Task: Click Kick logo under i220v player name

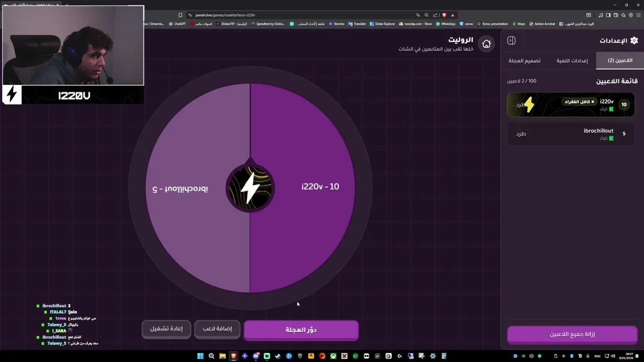Action: pos(611,109)
